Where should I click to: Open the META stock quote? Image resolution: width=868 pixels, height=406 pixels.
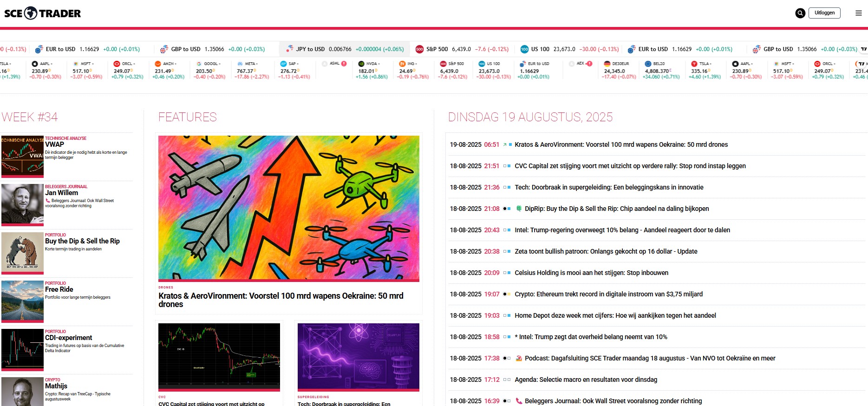click(x=253, y=70)
